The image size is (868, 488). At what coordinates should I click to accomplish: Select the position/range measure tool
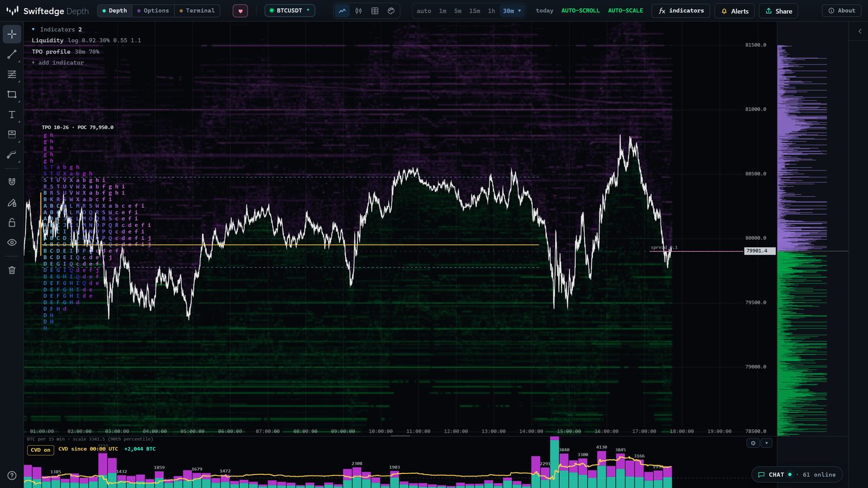pyautogui.click(x=12, y=134)
